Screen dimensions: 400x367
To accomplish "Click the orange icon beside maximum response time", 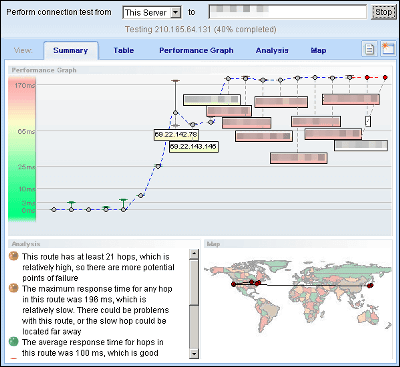I will point(13,288).
